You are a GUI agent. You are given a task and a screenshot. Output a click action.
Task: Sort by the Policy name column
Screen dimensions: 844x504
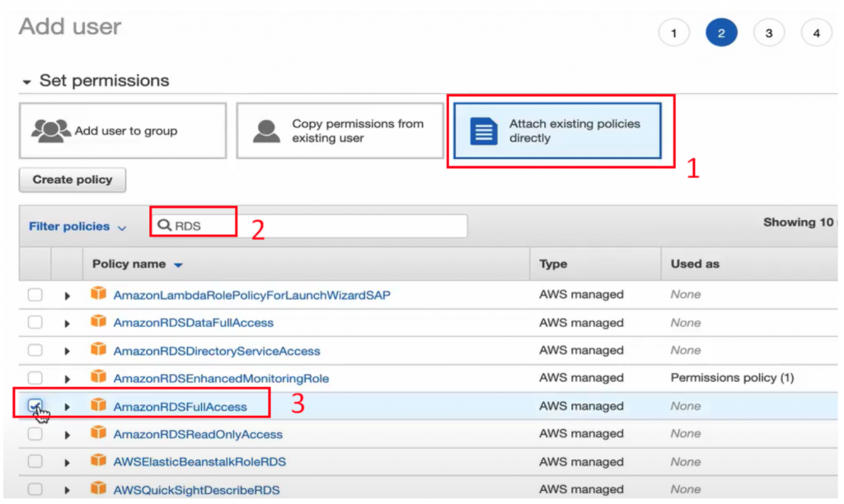(138, 264)
